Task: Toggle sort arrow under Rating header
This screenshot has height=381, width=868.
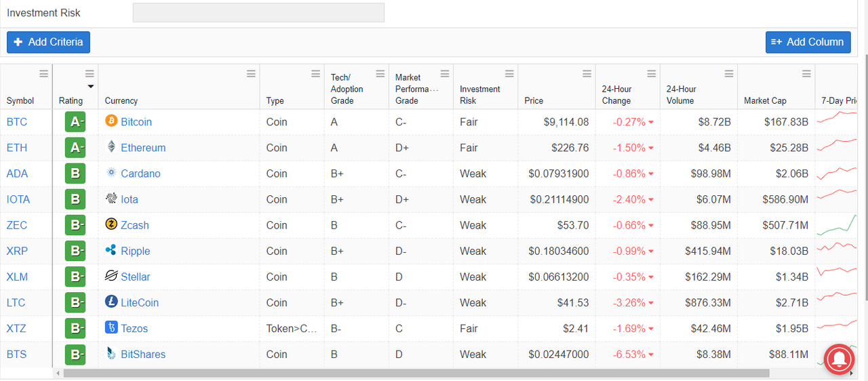Action: click(90, 87)
